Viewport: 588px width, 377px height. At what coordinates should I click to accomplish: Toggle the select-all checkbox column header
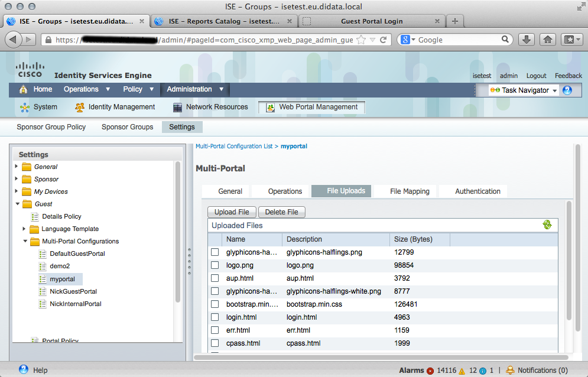tap(215, 239)
